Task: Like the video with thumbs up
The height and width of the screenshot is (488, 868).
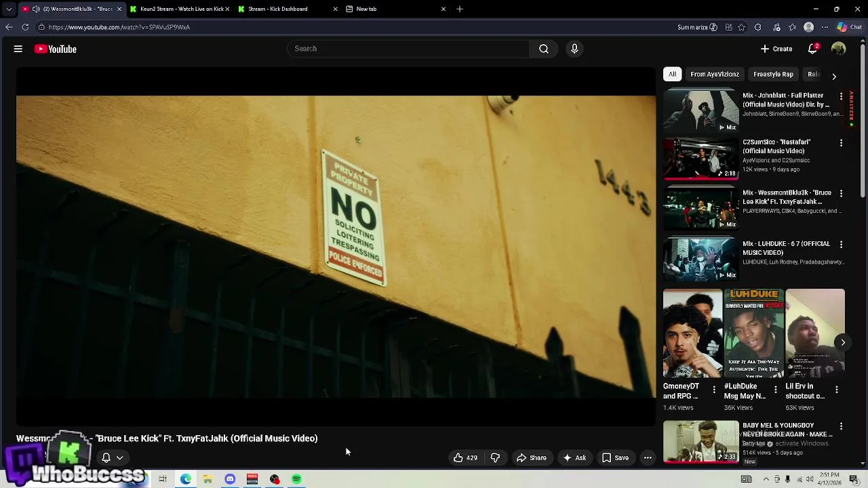Action: pyautogui.click(x=465, y=457)
